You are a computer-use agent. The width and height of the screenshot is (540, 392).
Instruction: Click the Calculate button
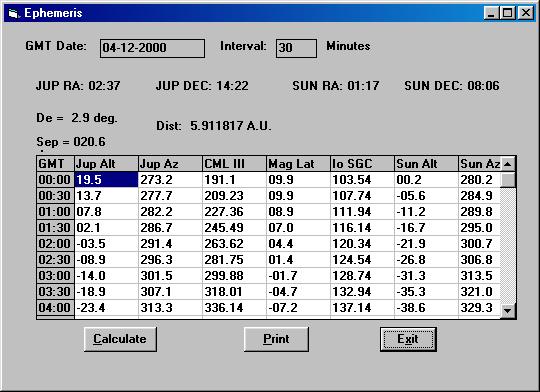[x=120, y=339]
